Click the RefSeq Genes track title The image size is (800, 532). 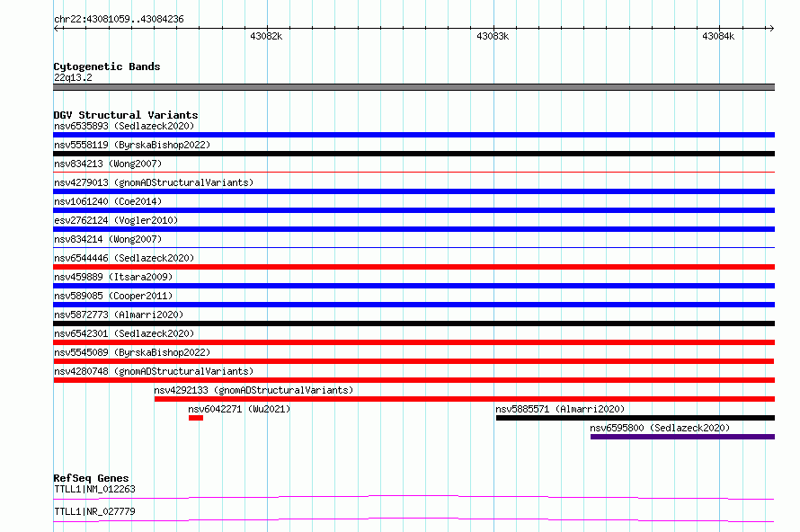click(x=91, y=478)
